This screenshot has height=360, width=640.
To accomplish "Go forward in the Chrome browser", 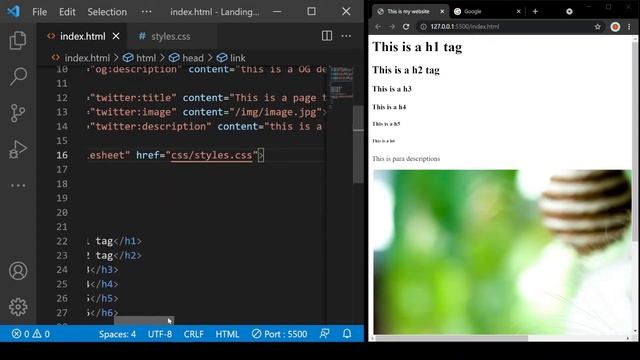I will point(392,27).
